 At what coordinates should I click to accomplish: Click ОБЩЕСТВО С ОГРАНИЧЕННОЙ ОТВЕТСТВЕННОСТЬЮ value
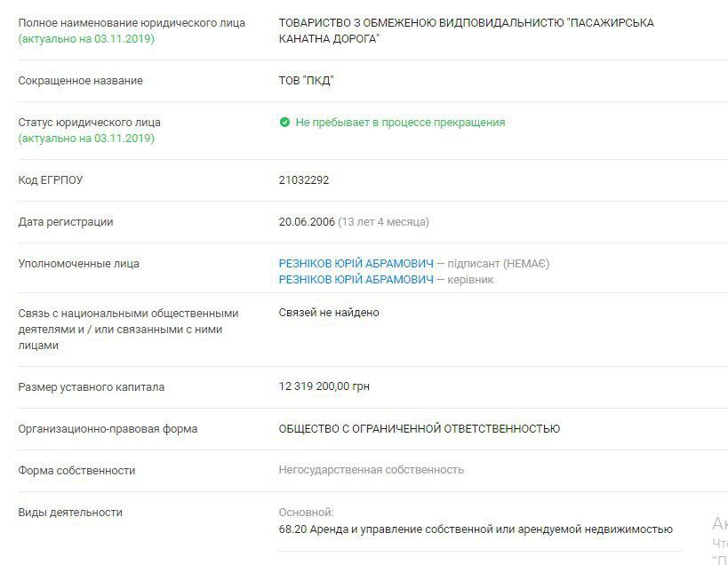pos(420,428)
